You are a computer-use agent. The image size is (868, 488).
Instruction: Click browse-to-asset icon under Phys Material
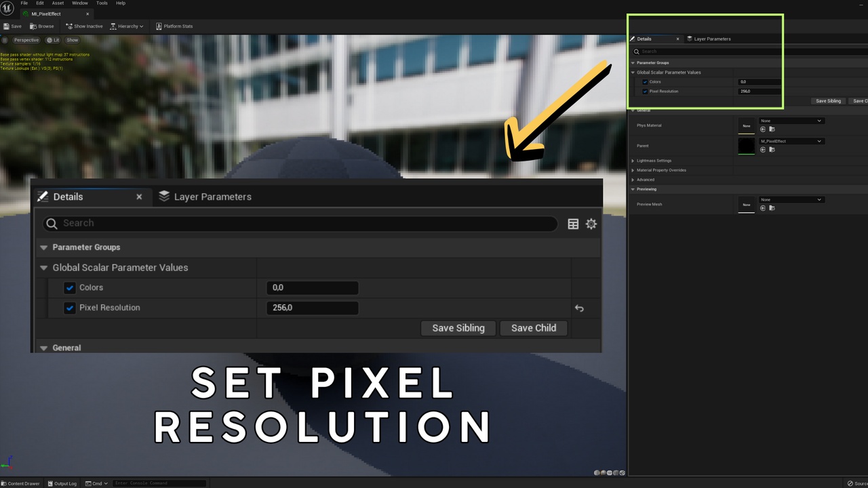tap(772, 129)
